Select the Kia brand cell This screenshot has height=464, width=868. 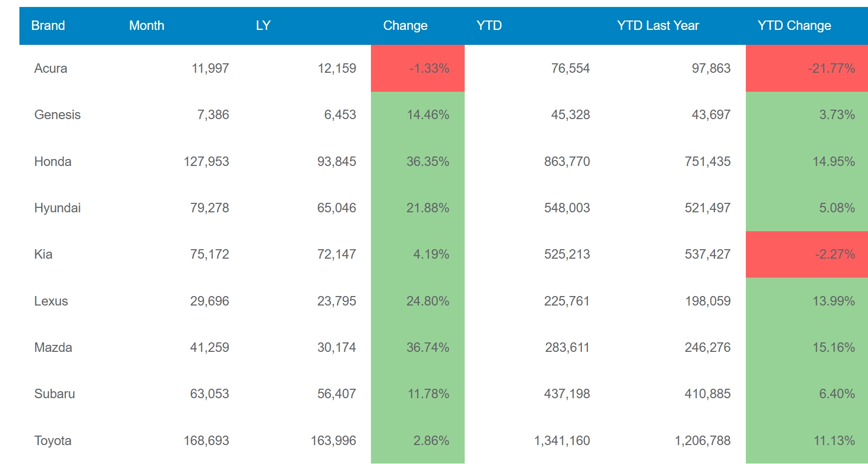click(x=43, y=254)
